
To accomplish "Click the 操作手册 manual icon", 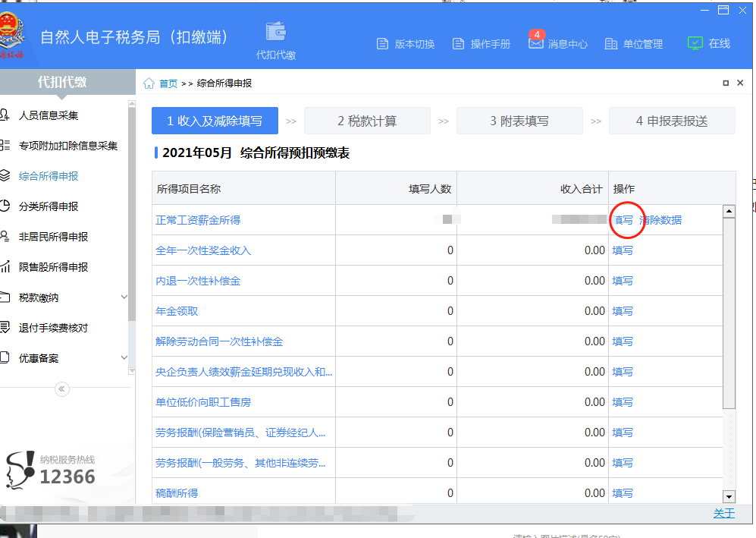I will tap(458, 44).
